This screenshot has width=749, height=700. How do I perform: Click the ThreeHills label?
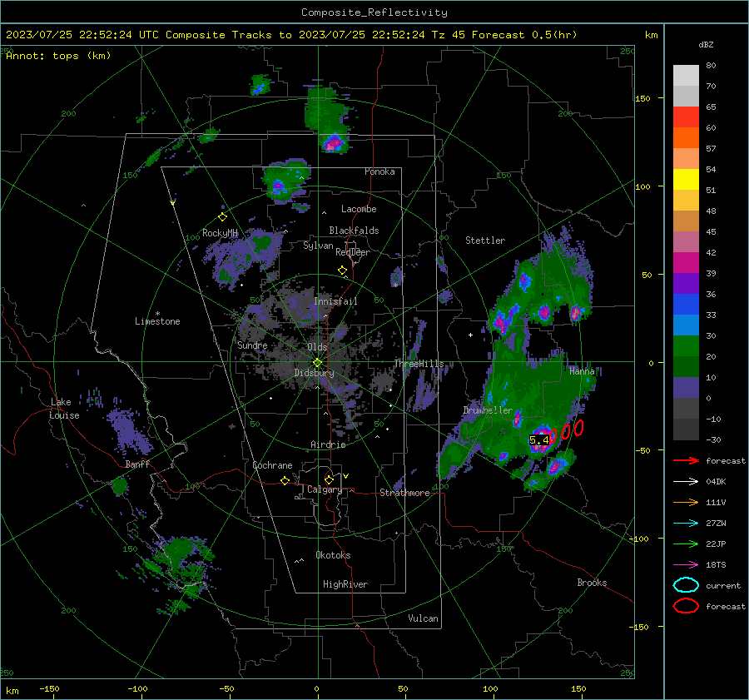(x=419, y=364)
